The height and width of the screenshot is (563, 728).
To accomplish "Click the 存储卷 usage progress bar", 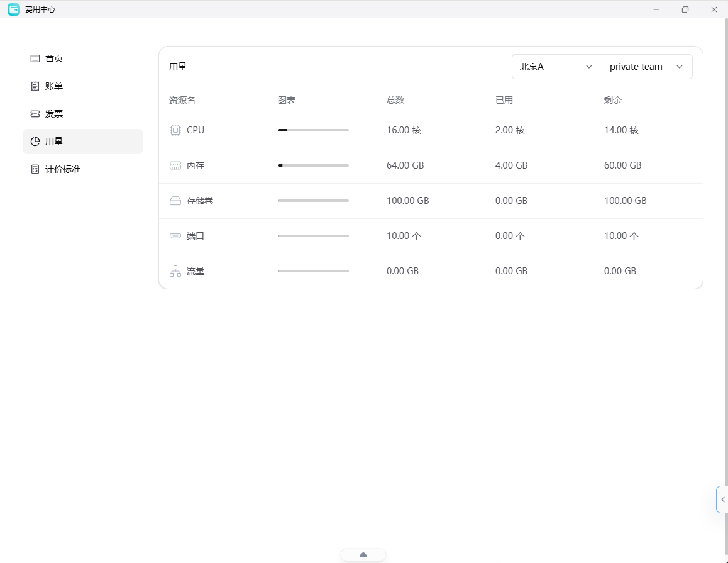I will (313, 201).
